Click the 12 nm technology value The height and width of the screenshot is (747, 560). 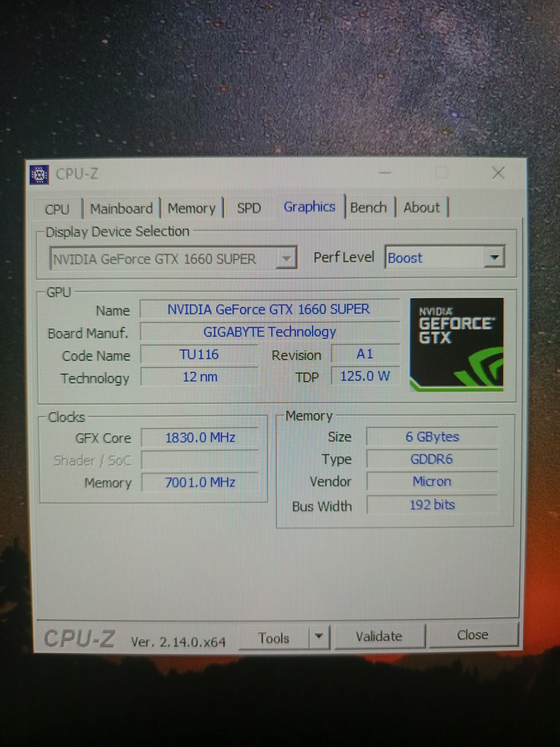199,377
